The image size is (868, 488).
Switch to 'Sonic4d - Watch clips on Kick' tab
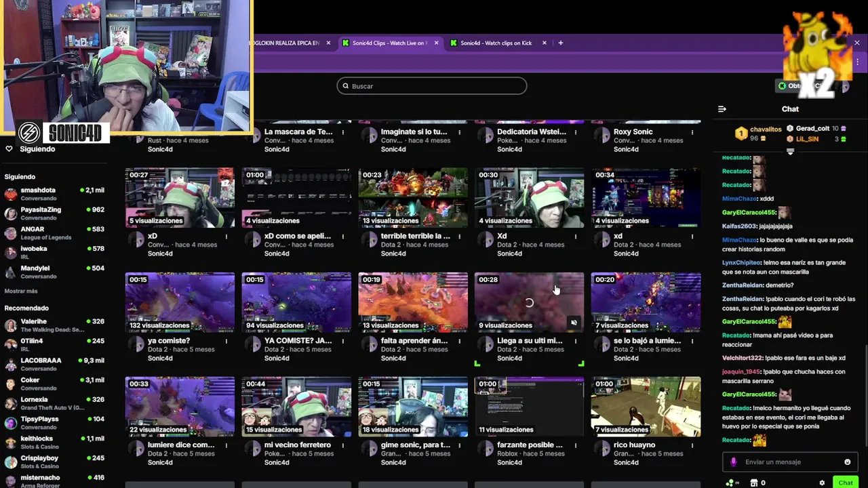(x=496, y=43)
